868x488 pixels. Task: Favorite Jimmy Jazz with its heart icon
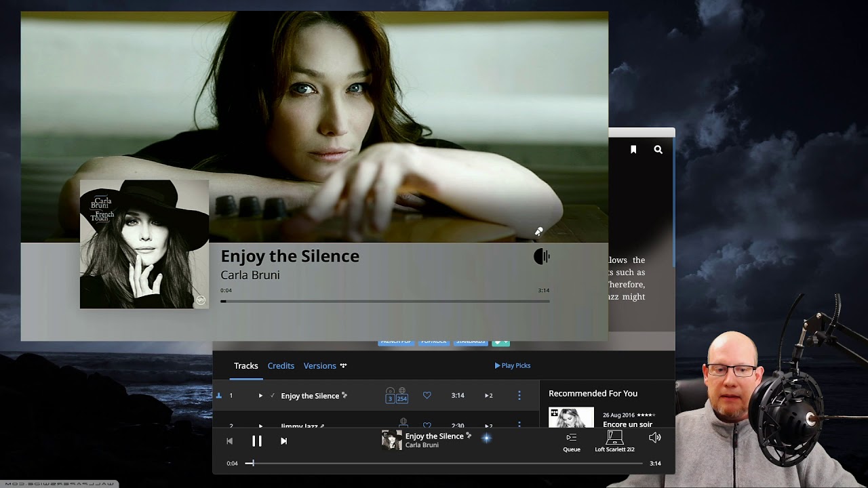pyautogui.click(x=427, y=425)
